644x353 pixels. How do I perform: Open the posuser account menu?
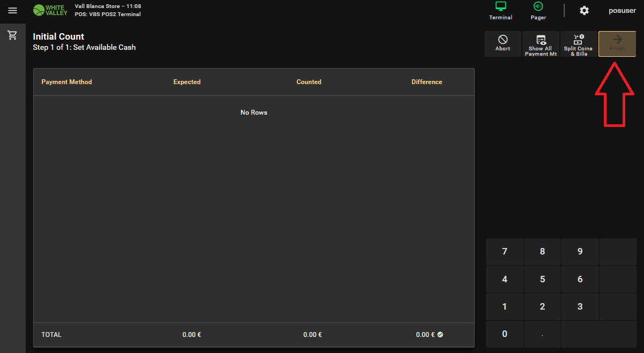(622, 11)
